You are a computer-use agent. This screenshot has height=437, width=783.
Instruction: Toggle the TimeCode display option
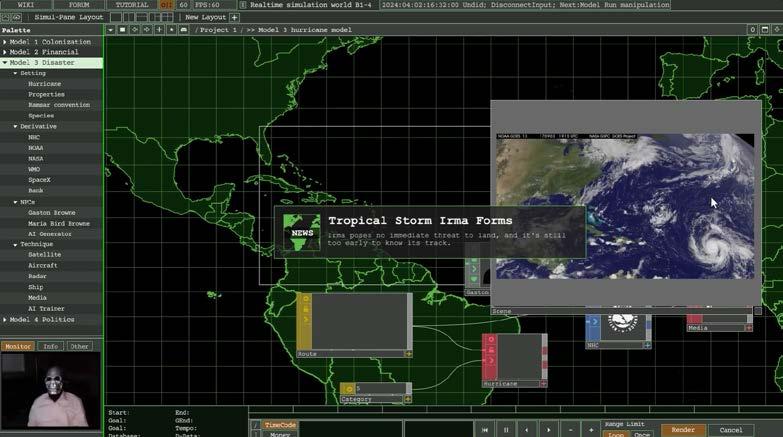pyautogui.click(x=280, y=424)
